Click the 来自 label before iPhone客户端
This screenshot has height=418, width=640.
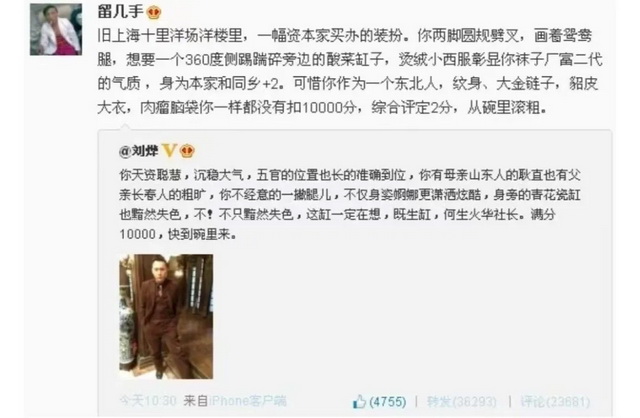tap(196, 401)
